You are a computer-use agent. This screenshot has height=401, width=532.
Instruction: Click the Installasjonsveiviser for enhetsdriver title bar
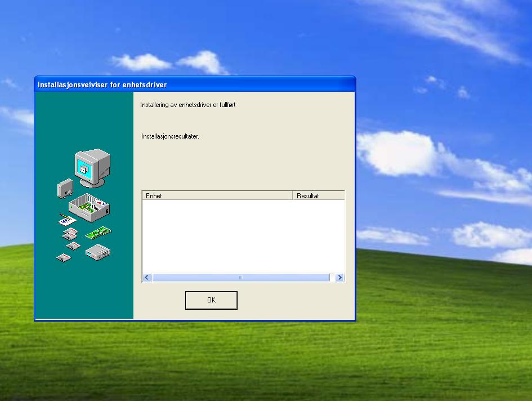pos(195,84)
